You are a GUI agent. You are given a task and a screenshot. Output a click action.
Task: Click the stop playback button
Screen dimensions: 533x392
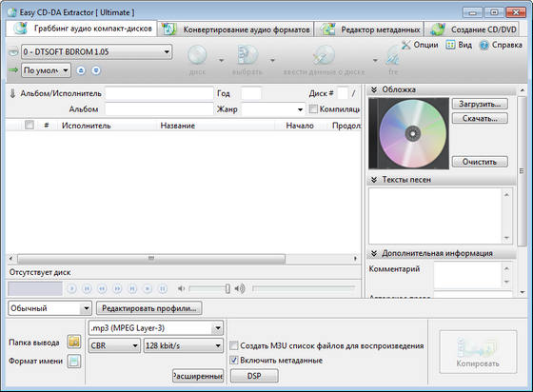click(148, 288)
